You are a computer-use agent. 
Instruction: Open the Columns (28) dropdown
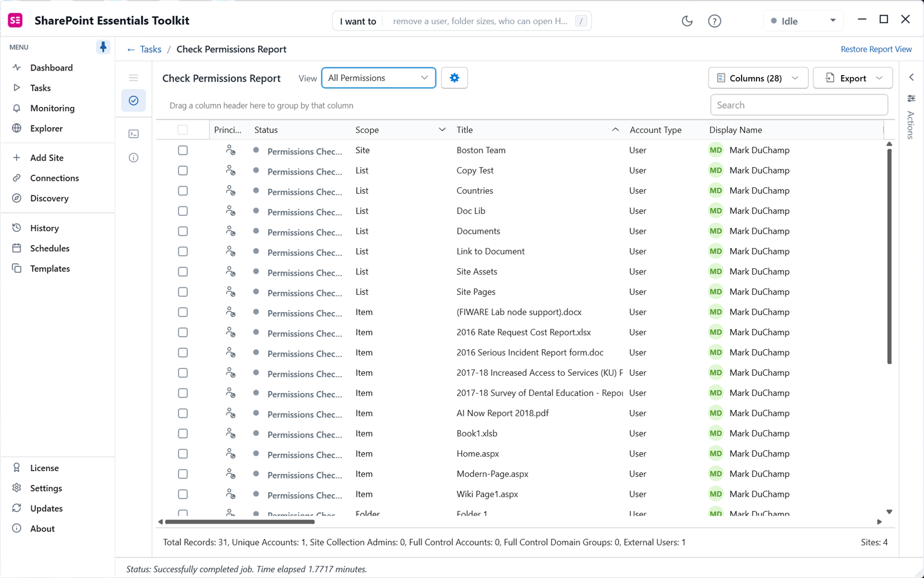coord(758,78)
